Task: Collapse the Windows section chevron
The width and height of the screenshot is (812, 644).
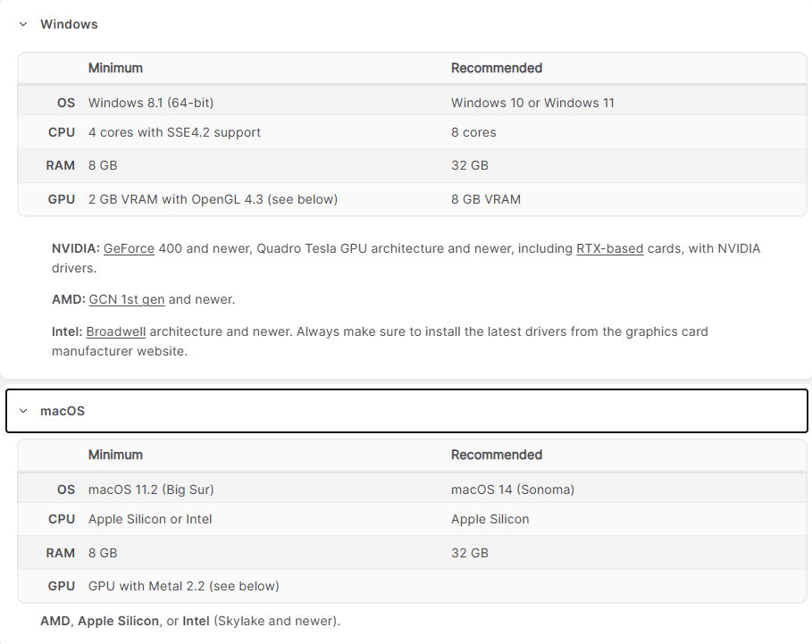Action: pos(23,24)
